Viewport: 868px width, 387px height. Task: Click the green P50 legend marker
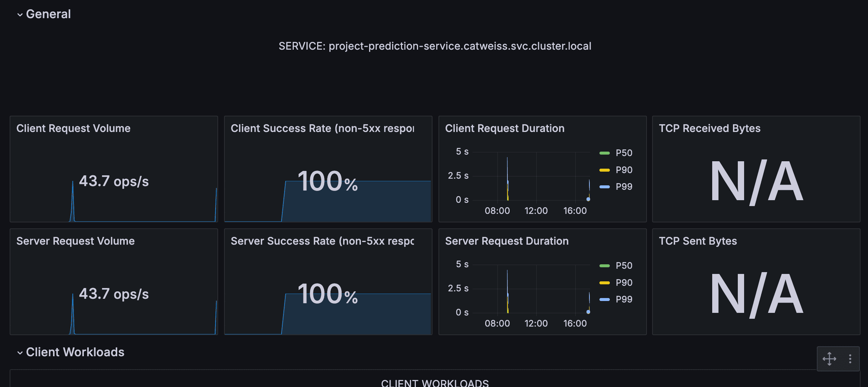(605, 152)
